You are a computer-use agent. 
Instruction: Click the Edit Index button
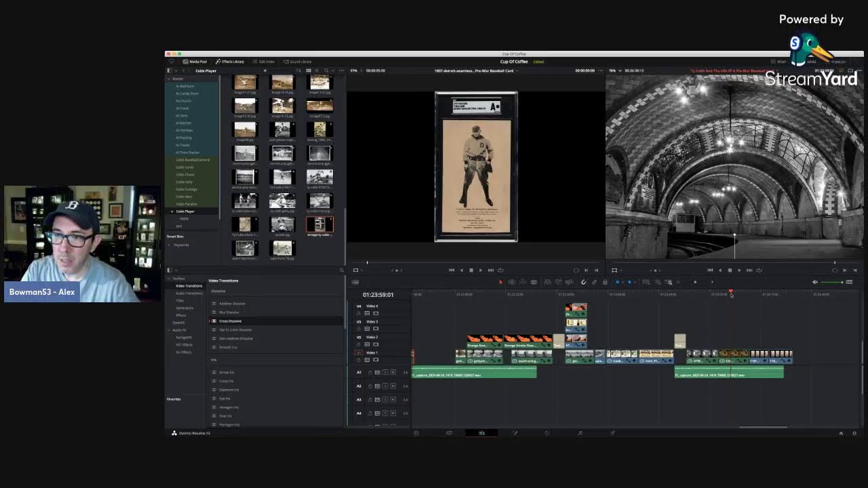click(x=264, y=62)
